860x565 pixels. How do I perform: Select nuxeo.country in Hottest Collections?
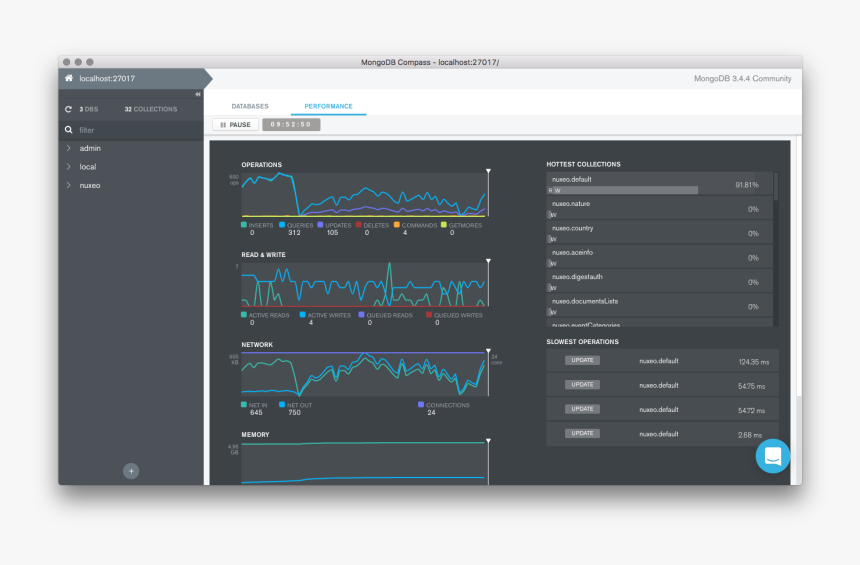click(x=659, y=233)
